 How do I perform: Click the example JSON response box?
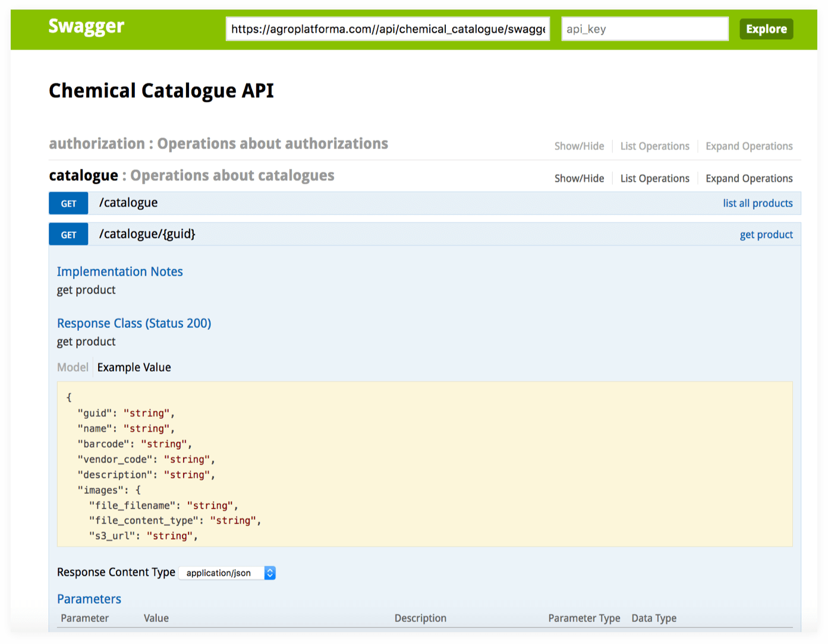point(424,464)
